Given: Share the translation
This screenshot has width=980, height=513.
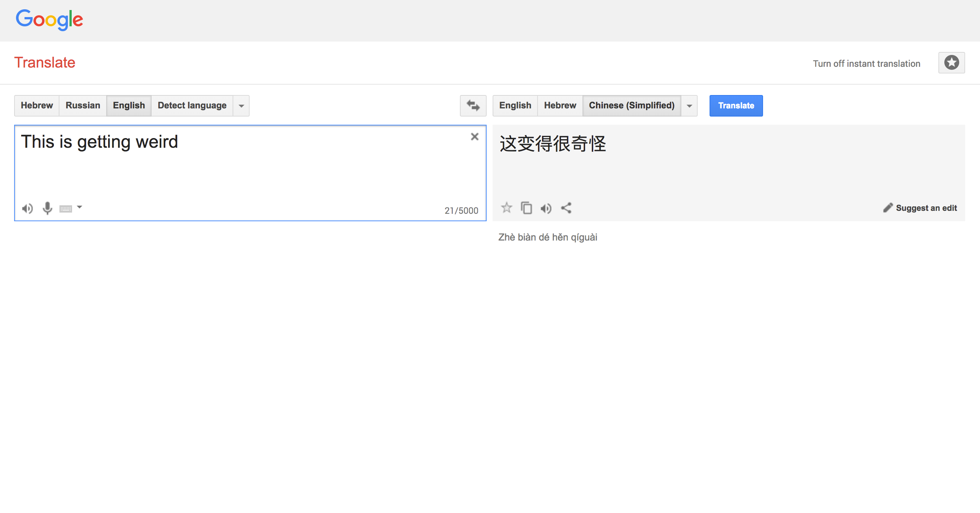Looking at the screenshot, I should [x=566, y=208].
